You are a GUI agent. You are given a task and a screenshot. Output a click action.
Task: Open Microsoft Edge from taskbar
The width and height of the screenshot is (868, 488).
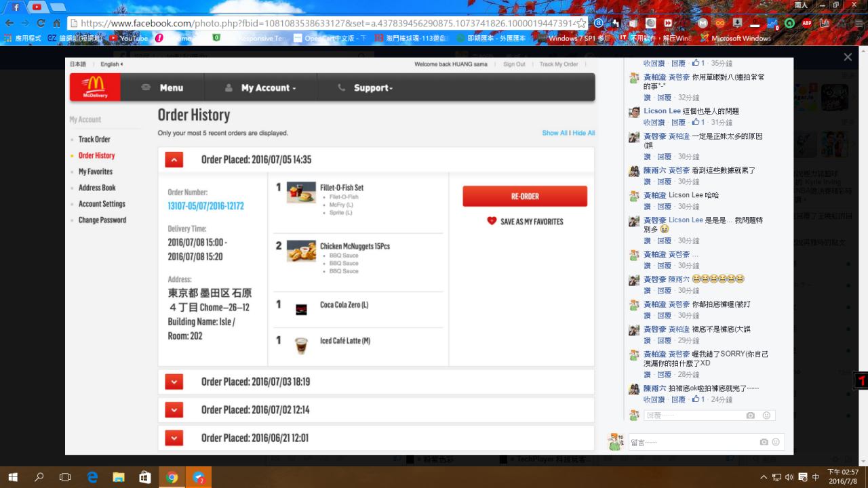pos(92,477)
